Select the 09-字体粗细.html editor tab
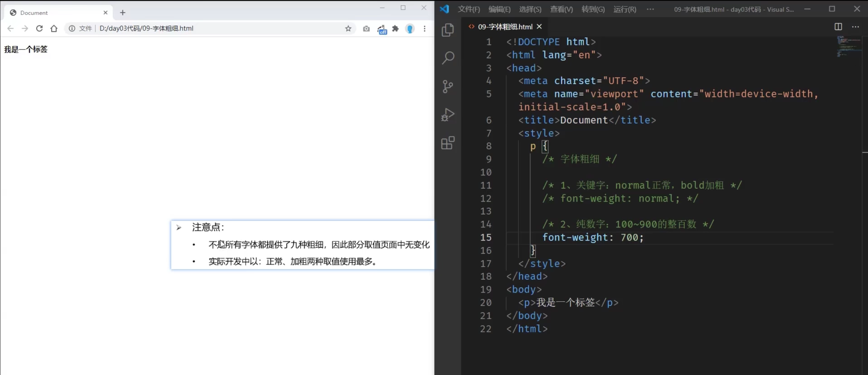The height and width of the screenshot is (375, 868). click(505, 27)
